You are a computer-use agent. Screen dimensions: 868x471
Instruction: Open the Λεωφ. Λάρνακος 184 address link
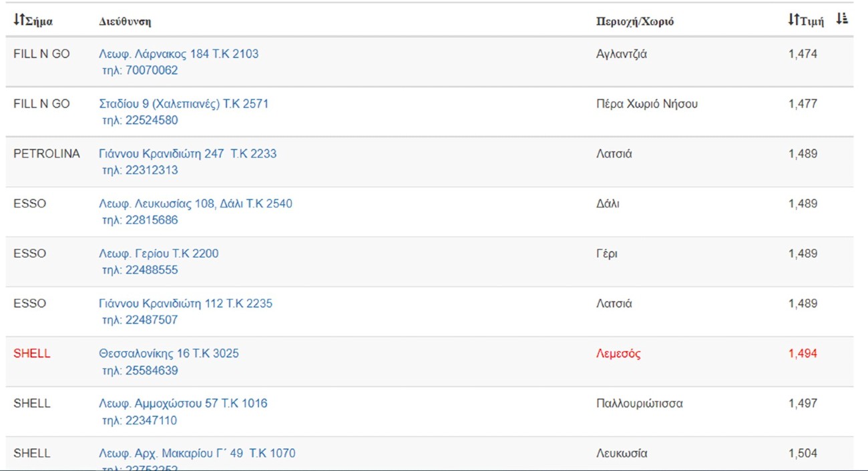[178, 54]
